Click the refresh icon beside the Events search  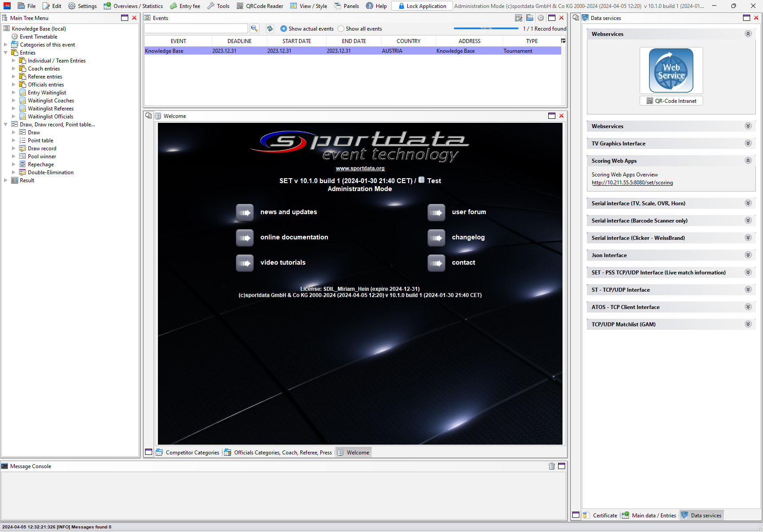(270, 28)
